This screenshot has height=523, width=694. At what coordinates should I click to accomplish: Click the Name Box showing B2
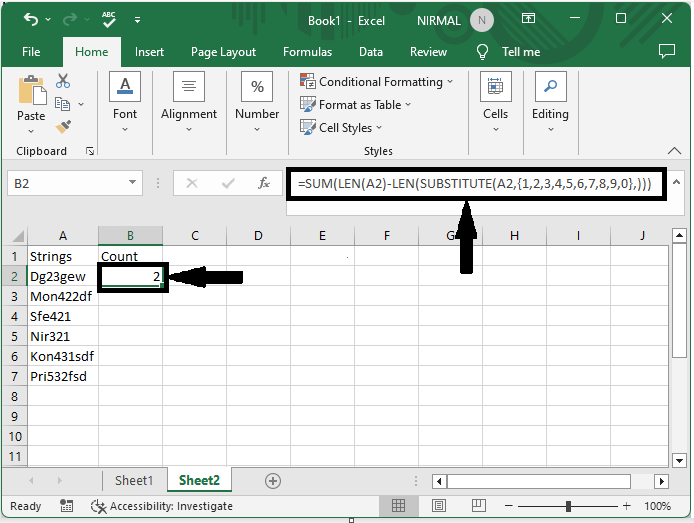point(74,183)
